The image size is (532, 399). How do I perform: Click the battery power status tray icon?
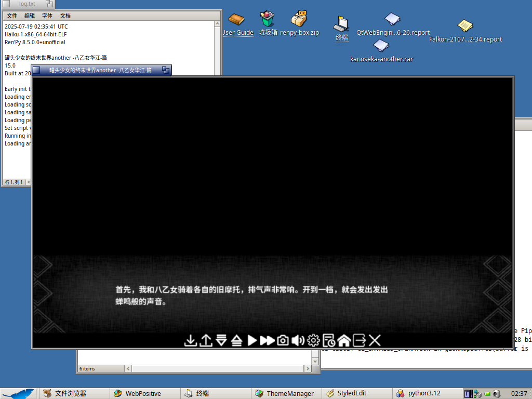click(487, 394)
